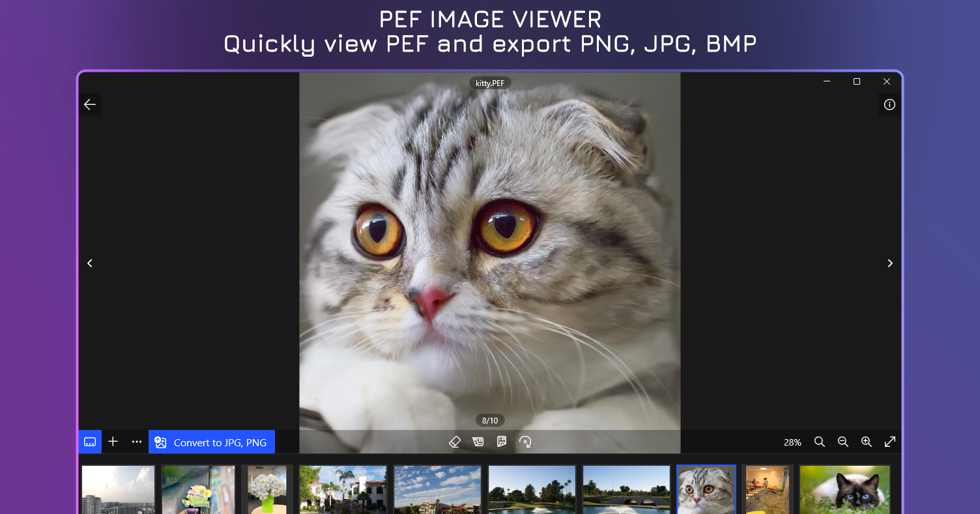Click the 28% zoom level display
The image size is (980, 514).
[x=792, y=442]
